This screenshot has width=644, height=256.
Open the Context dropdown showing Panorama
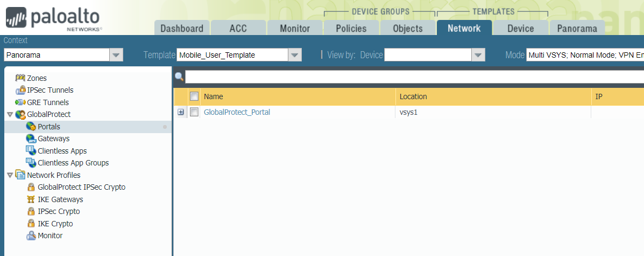point(116,54)
